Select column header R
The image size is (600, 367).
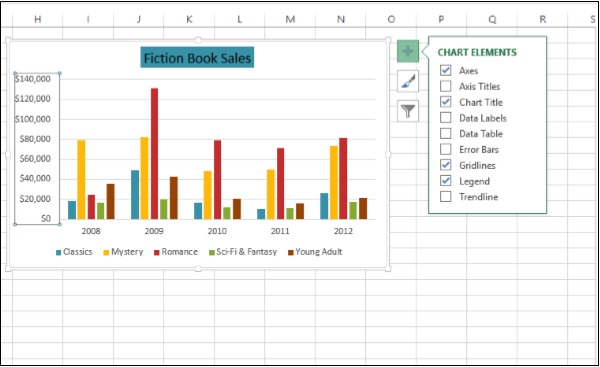point(543,20)
